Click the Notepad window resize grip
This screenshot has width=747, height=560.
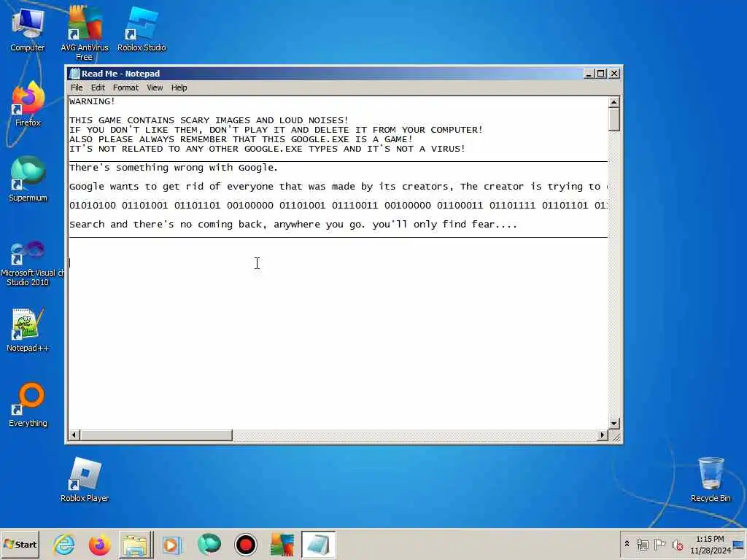616,437
